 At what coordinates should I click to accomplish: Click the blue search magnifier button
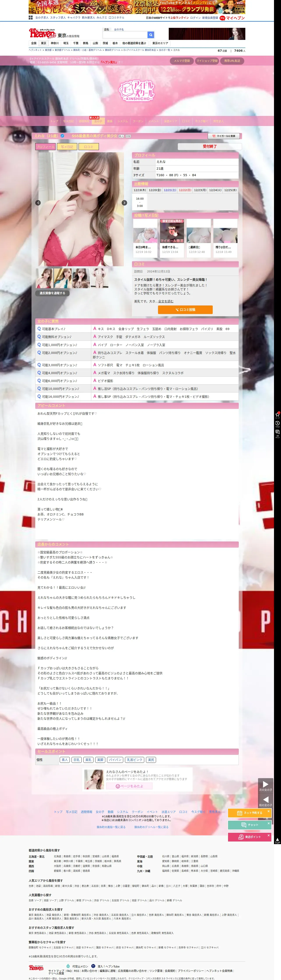point(151,35)
